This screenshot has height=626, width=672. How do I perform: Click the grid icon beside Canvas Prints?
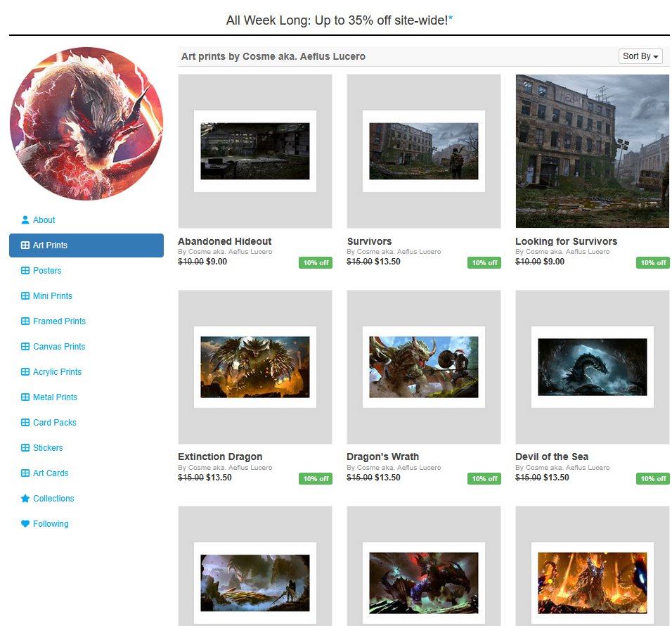[x=25, y=347]
